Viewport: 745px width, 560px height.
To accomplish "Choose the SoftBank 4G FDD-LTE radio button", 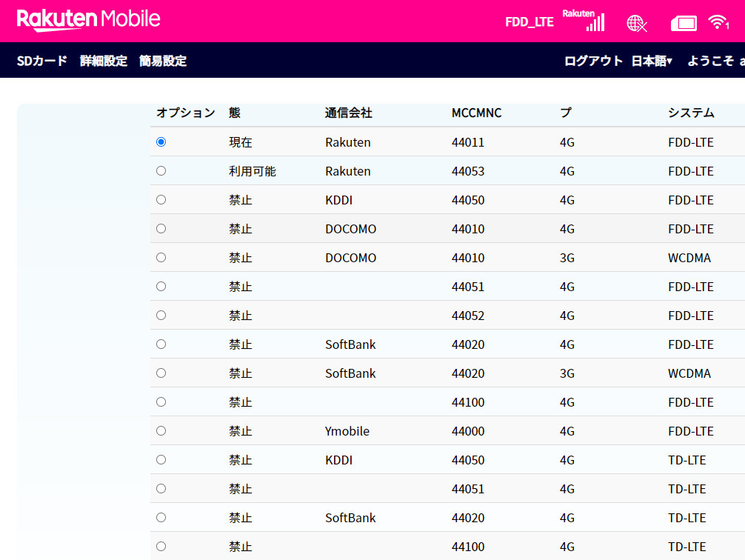I will click(161, 344).
